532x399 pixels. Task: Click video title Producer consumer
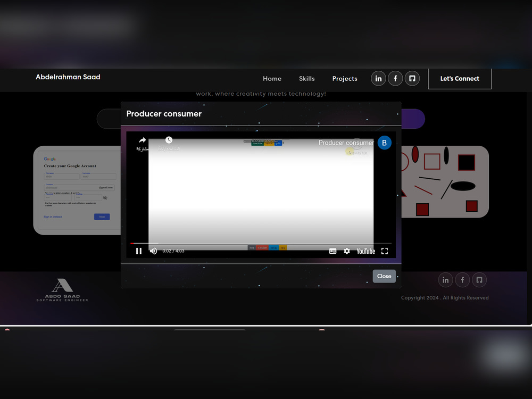(x=346, y=143)
